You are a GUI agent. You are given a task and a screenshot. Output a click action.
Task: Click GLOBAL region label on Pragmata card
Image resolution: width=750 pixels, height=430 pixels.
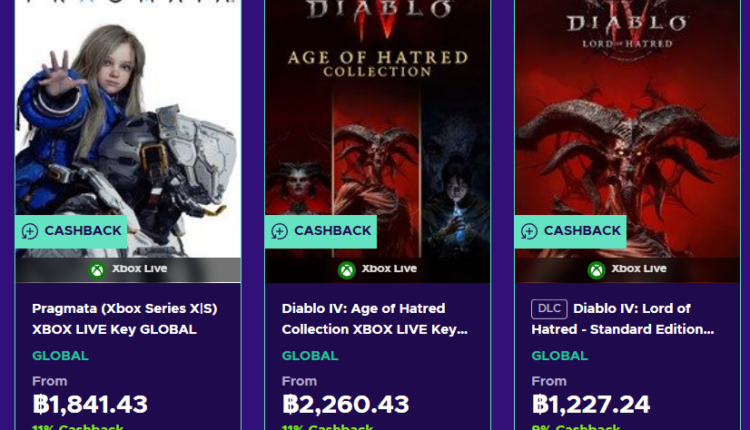(x=60, y=355)
